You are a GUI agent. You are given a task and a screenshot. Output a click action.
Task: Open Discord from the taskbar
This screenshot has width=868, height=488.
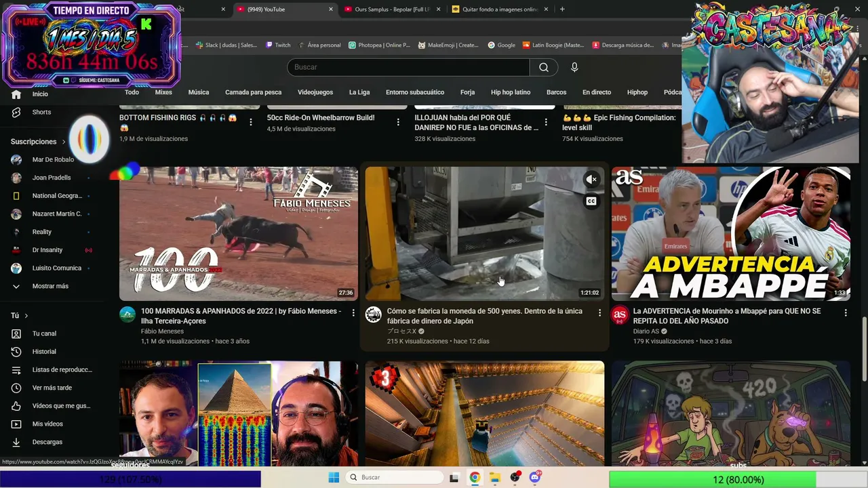click(x=535, y=477)
